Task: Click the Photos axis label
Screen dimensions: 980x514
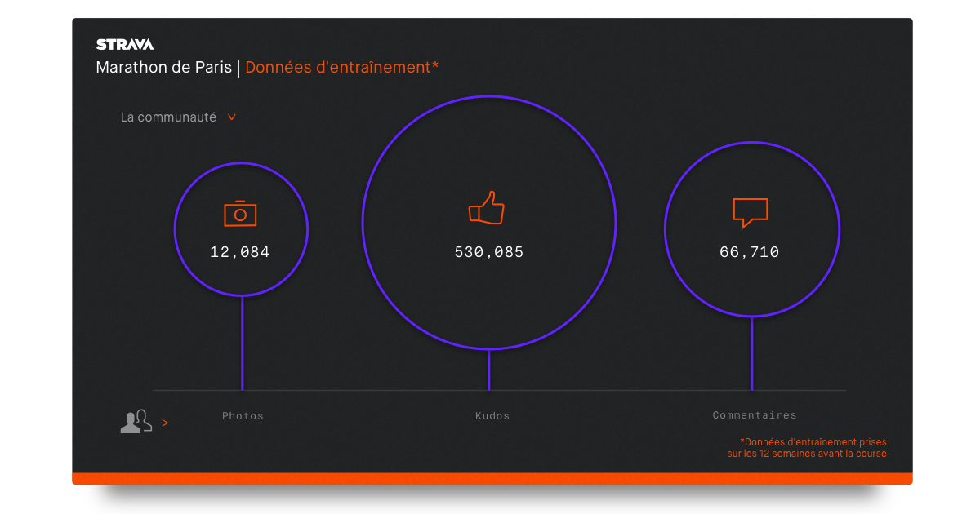Action: tap(243, 416)
